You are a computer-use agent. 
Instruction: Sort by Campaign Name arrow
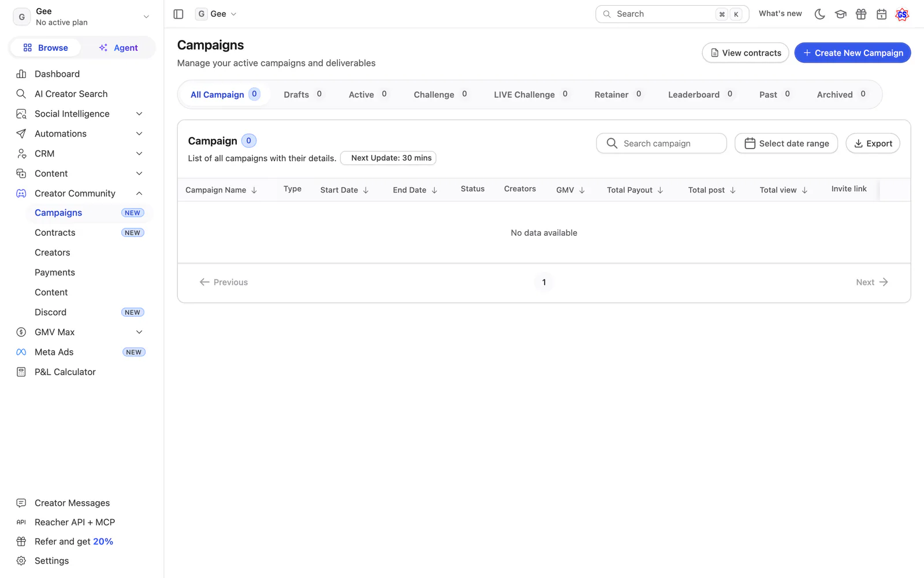[x=254, y=190]
